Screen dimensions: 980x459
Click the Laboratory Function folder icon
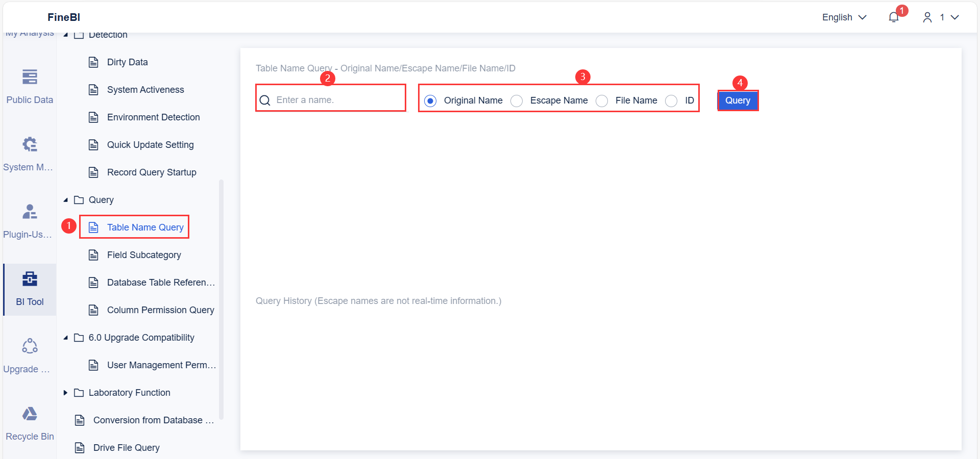(79, 393)
